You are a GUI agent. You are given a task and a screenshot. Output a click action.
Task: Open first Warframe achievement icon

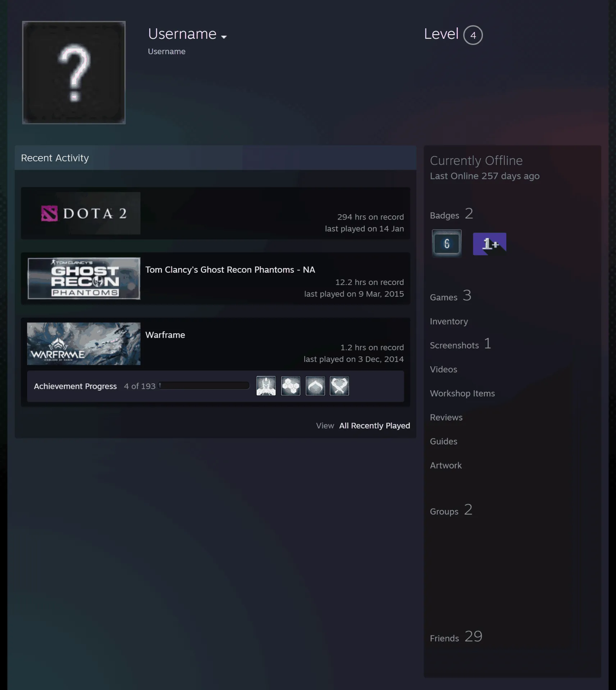pyautogui.click(x=266, y=386)
